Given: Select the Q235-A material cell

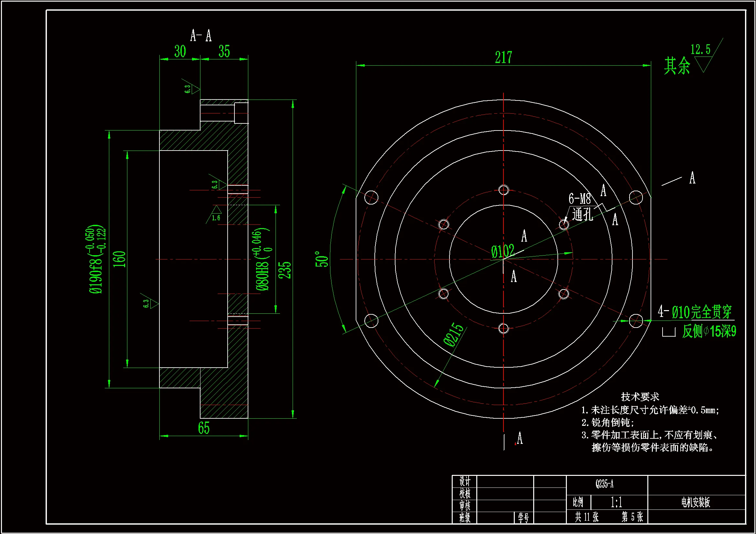Looking at the screenshot, I should coord(605,484).
